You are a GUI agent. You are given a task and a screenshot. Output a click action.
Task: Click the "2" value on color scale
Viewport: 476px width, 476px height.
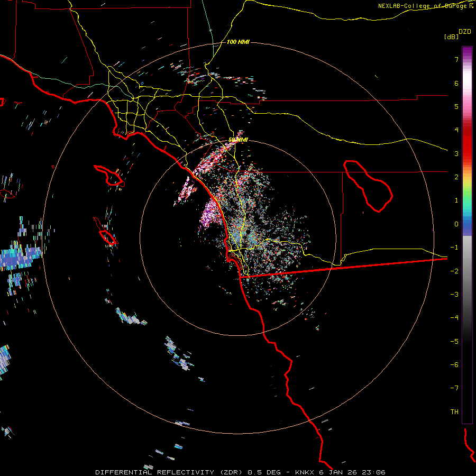(x=456, y=177)
